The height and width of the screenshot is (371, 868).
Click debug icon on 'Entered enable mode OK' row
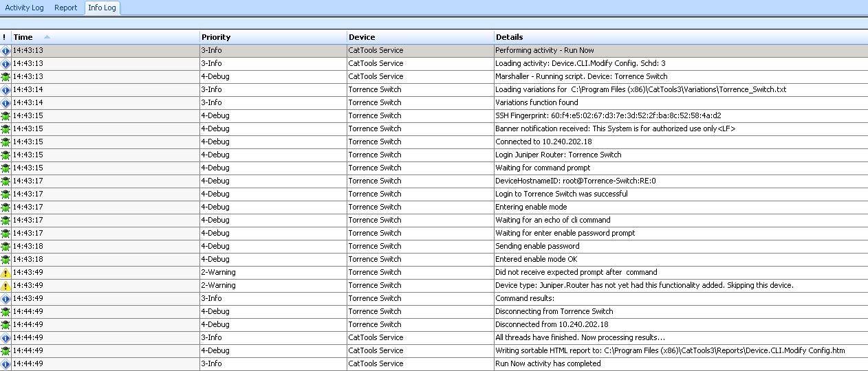click(x=6, y=260)
